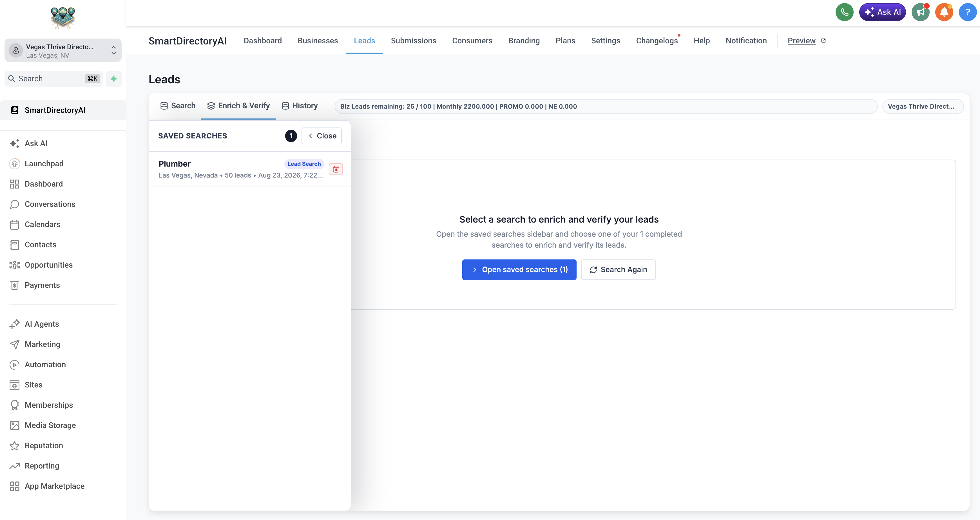This screenshot has width=980, height=520.
Task: Click the green phone call icon
Action: click(844, 12)
